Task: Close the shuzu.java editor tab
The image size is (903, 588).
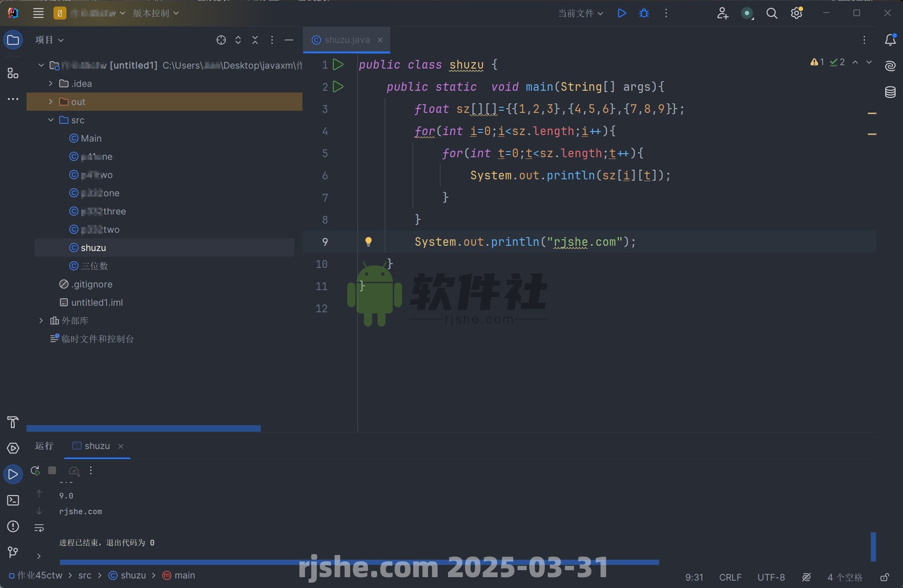Action: pos(380,40)
